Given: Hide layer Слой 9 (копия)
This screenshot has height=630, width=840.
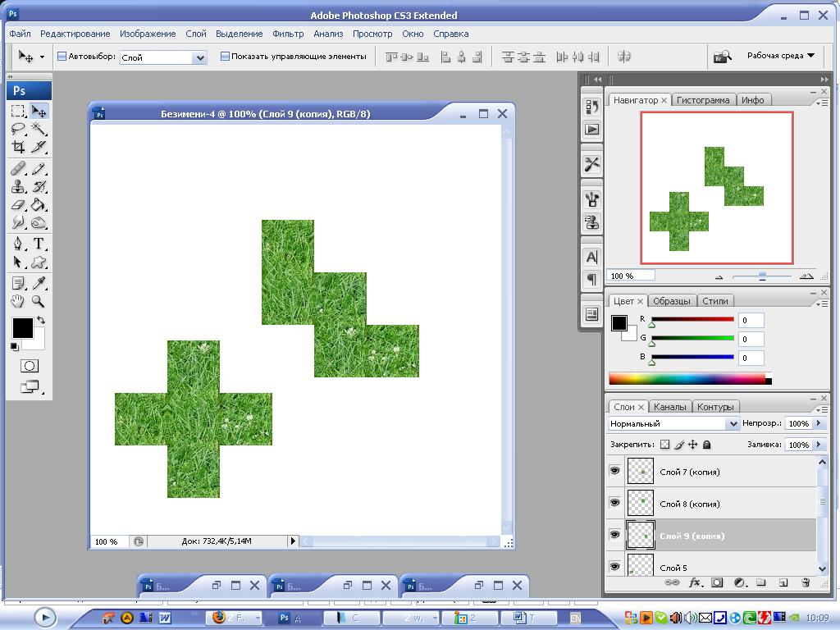Looking at the screenshot, I should (x=615, y=535).
